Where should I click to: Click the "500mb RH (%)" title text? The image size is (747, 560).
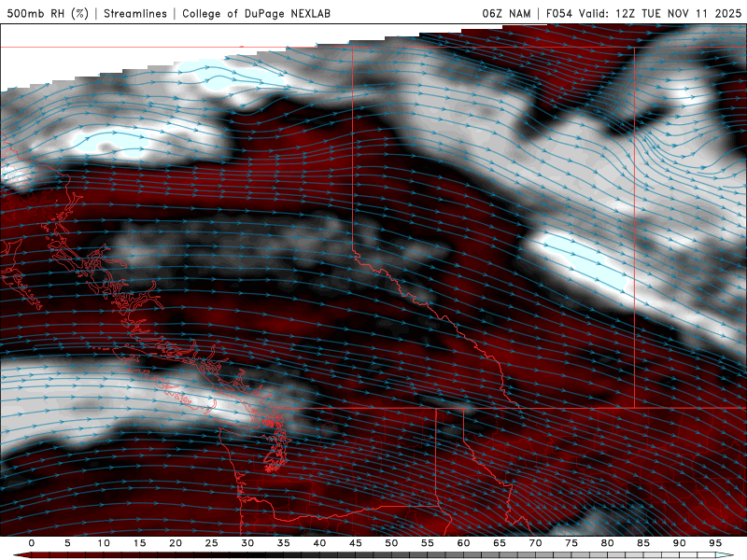click(48, 13)
